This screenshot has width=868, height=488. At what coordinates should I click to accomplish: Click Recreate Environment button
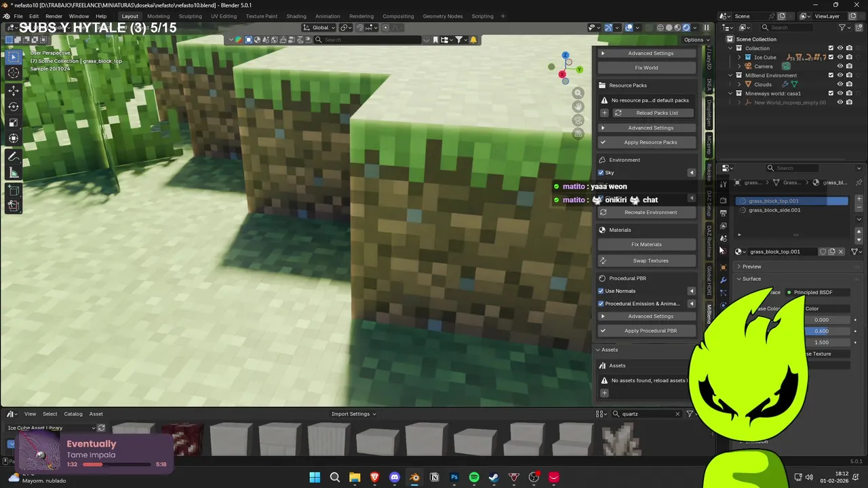tap(646, 212)
